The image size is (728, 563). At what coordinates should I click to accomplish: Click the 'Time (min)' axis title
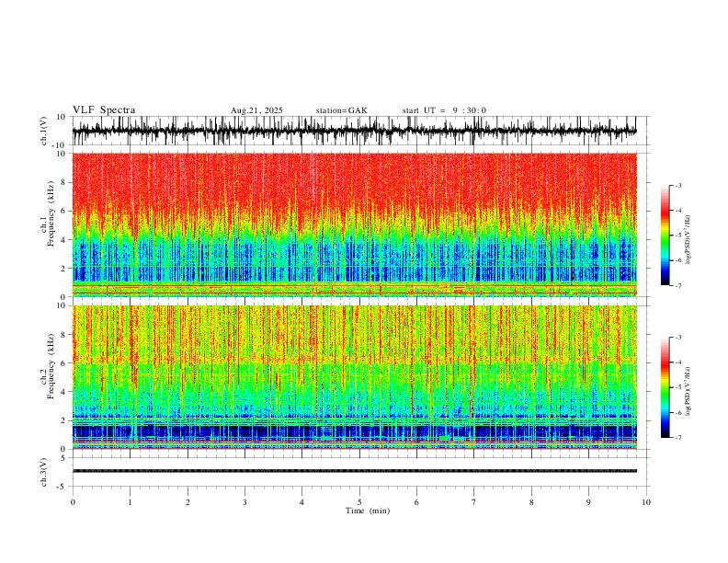368,511
